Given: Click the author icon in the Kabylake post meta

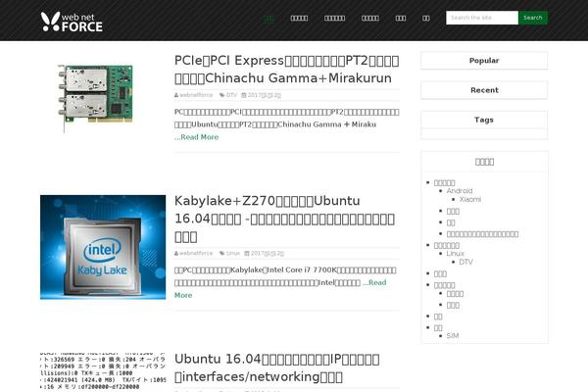Looking at the screenshot, I should click(x=176, y=254).
